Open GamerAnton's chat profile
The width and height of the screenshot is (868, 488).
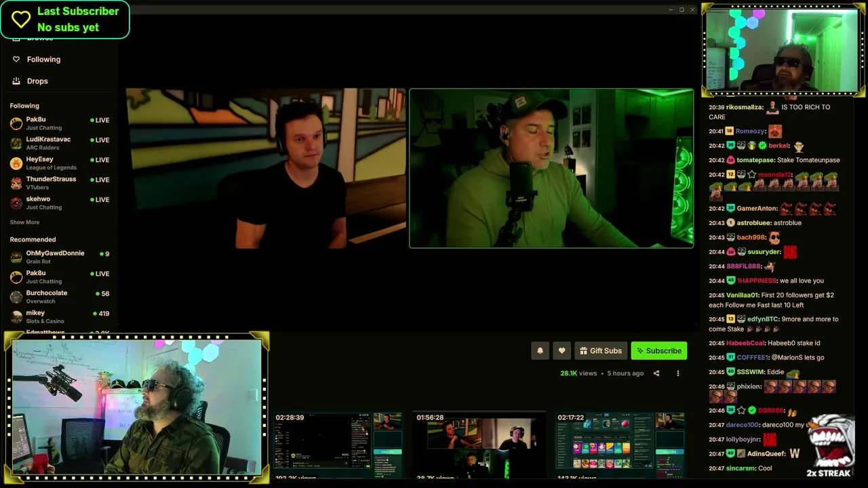[757, 209]
